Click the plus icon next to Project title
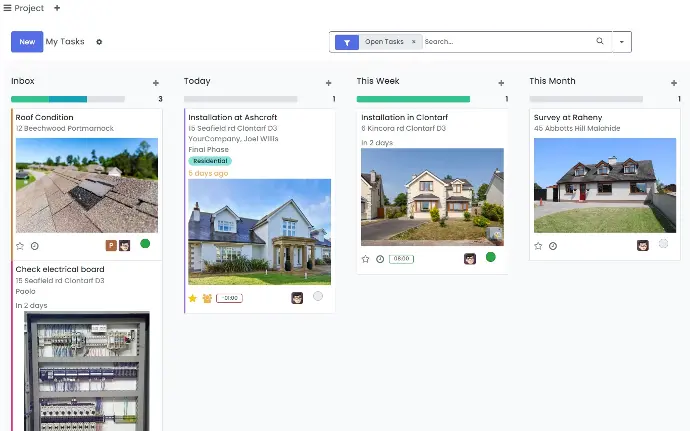The width and height of the screenshot is (690, 431). coord(57,8)
